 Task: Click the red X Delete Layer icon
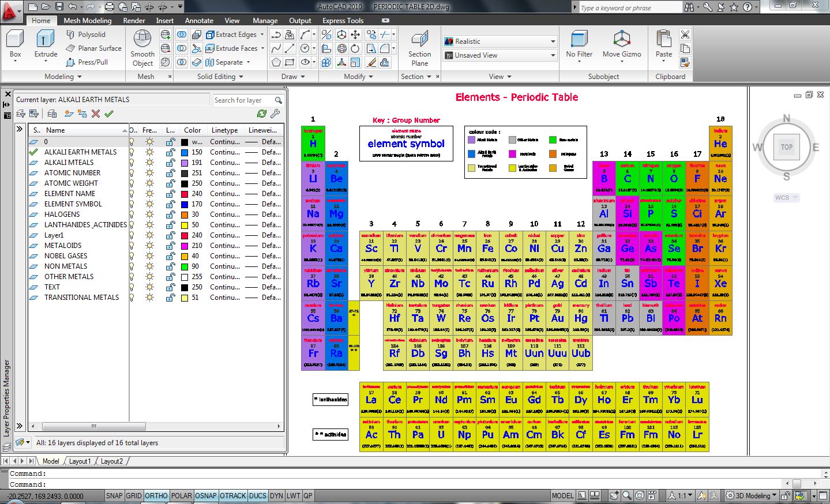click(x=96, y=114)
